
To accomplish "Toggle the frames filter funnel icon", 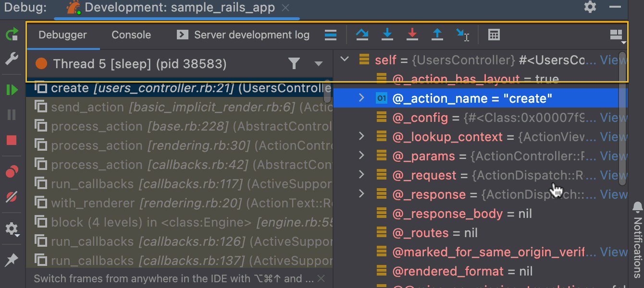I will click(294, 63).
